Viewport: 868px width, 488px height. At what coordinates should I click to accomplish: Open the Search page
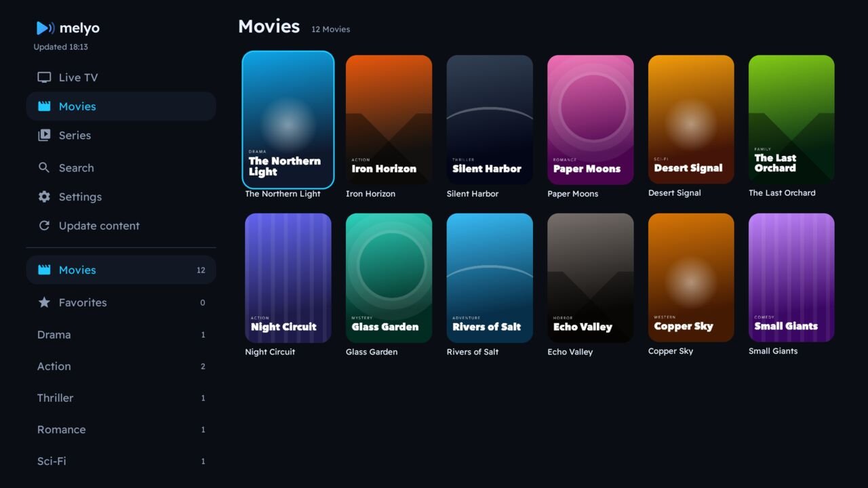click(121, 167)
